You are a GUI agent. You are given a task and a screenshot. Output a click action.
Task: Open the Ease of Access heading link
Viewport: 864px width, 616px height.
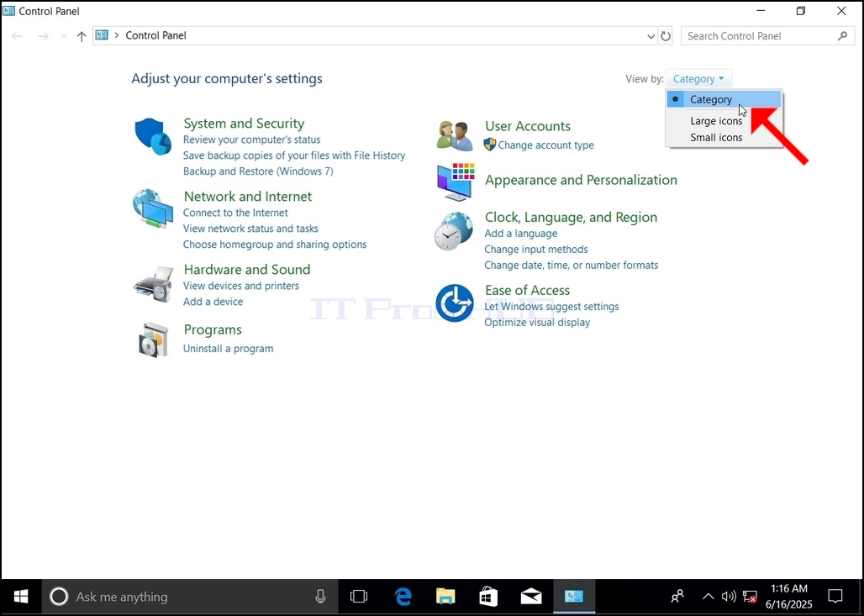527,290
